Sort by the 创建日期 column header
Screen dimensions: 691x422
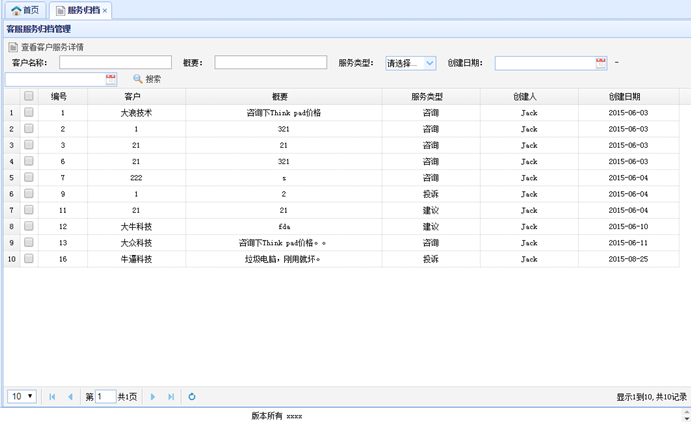coord(628,96)
